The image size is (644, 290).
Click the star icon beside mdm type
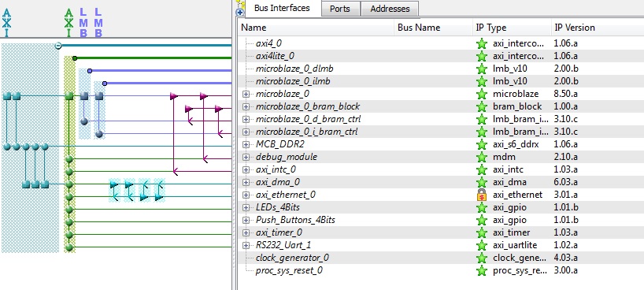point(482,157)
